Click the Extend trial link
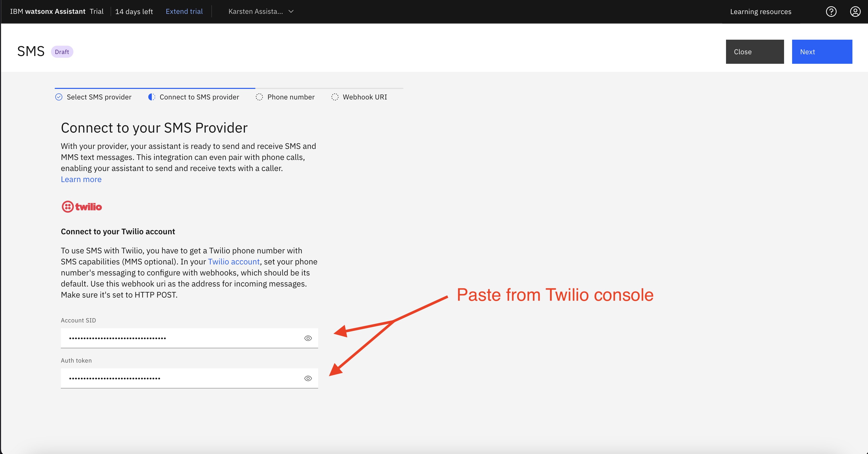Screen dimensions: 868x454 coord(184,12)
